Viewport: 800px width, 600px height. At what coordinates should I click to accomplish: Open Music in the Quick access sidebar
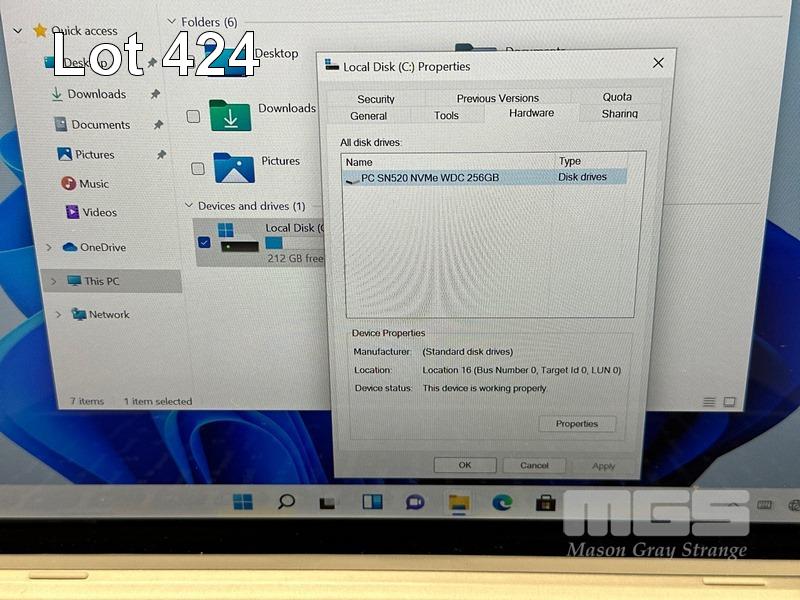[94, 184]
